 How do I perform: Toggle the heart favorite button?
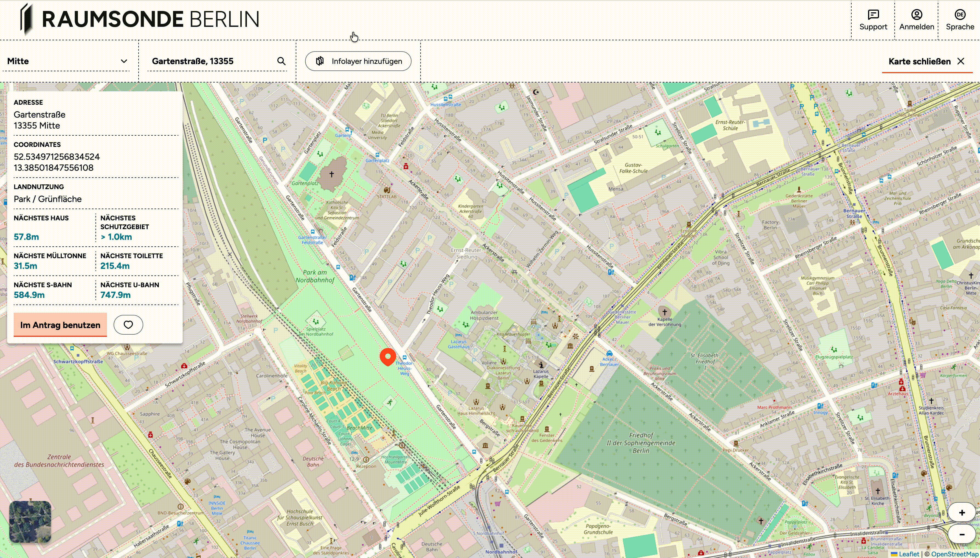128,324
